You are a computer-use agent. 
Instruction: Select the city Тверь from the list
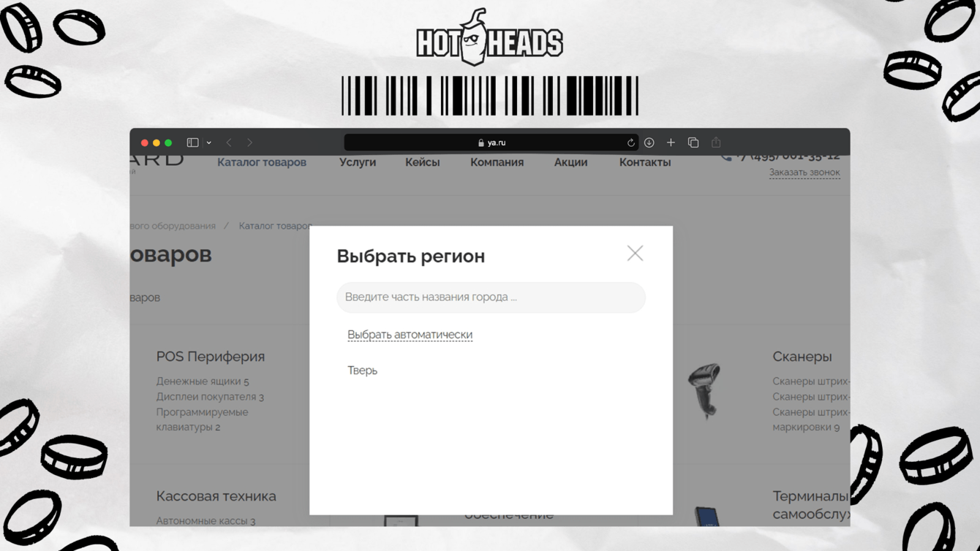click(x=362, y=370)
